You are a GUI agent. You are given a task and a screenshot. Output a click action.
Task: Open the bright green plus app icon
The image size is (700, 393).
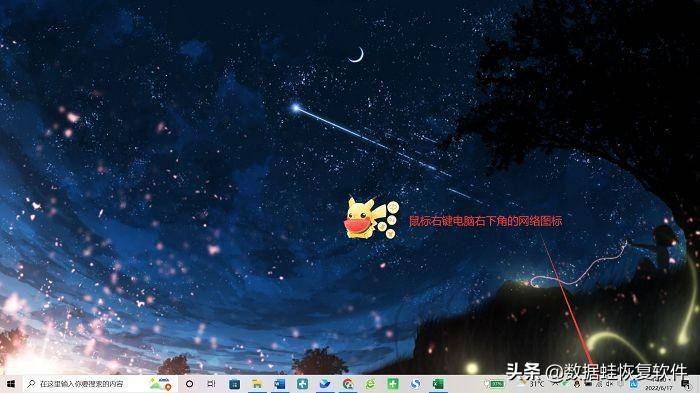393,384
